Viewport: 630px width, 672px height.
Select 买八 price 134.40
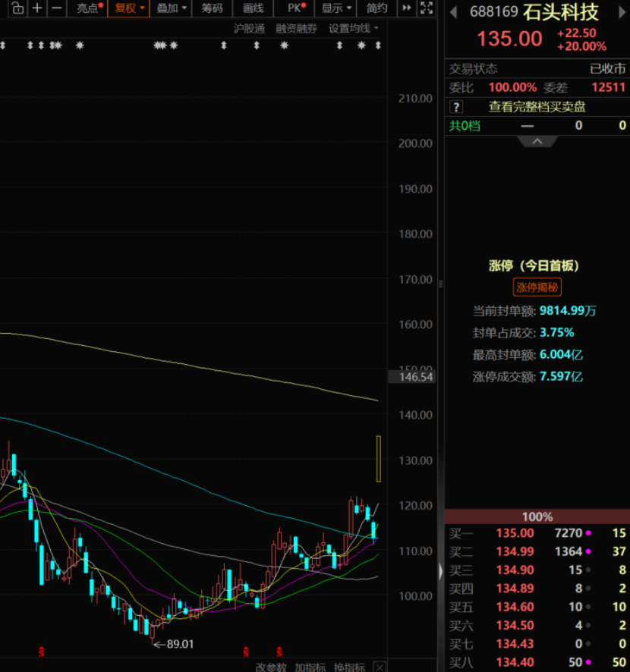(x=515, y=662)
